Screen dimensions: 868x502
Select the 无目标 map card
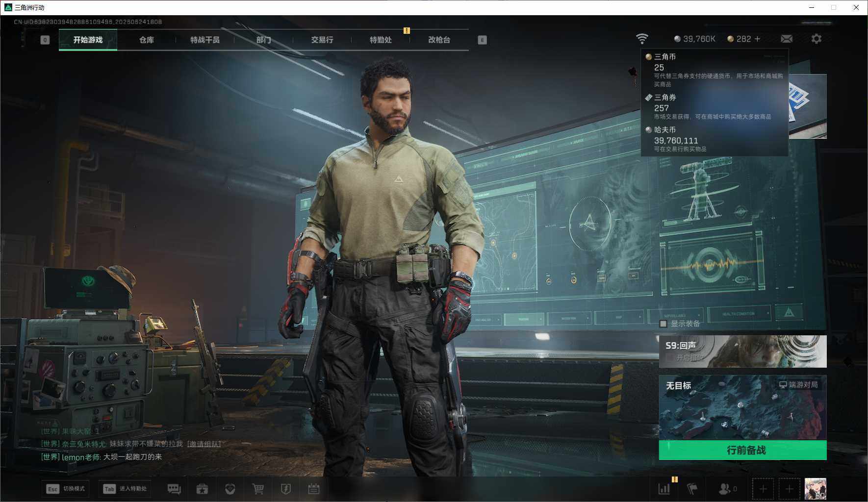(x=742, y=407)
